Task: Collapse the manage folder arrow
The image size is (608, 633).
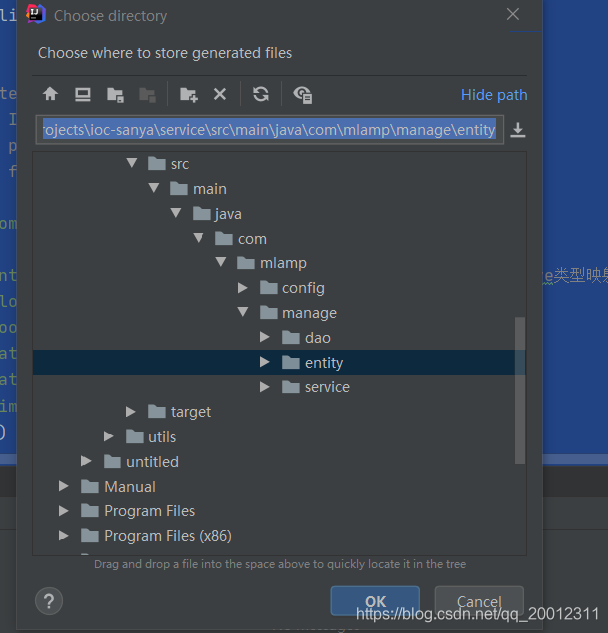Action: [243, 312]
